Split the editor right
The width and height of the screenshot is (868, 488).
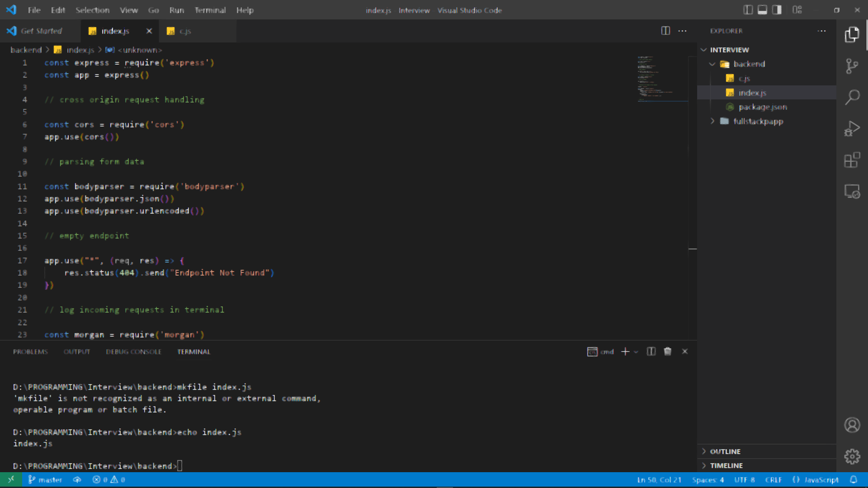click(665, 31)
